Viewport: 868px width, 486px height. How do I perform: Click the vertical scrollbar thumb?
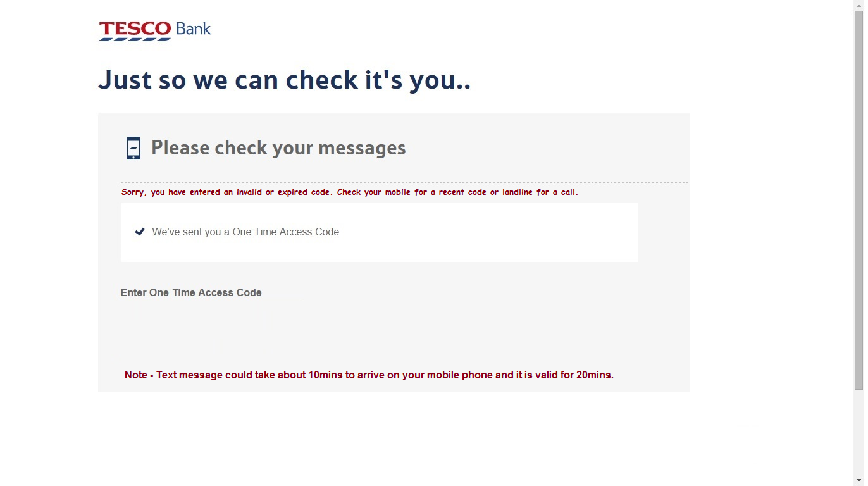tap(859, 199)
